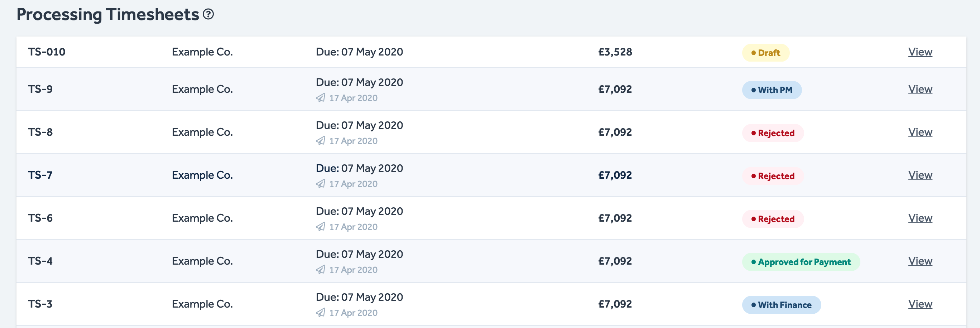Open the View link for TS-3

tap(920, 304)
